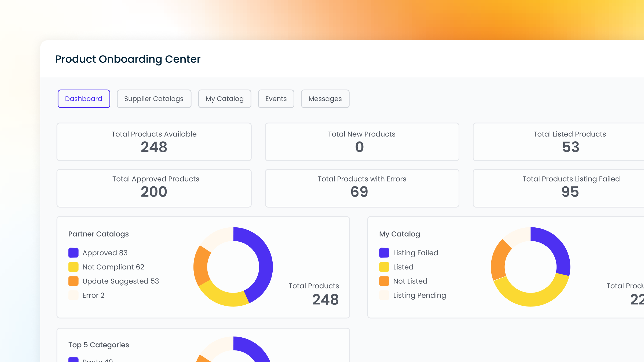644x362 pixels.
Task: Select the orange Update Suggested legend swatch
Action: coord(73,281)
